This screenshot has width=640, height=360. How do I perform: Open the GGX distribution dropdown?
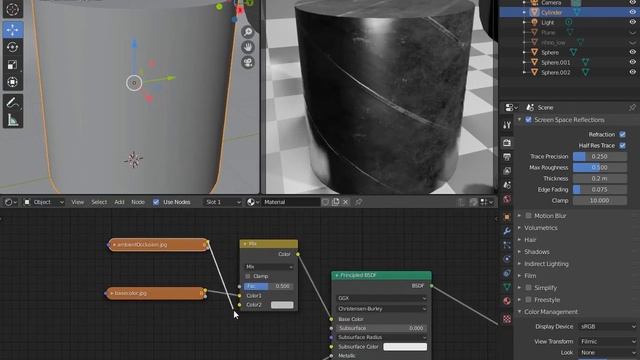381,298
